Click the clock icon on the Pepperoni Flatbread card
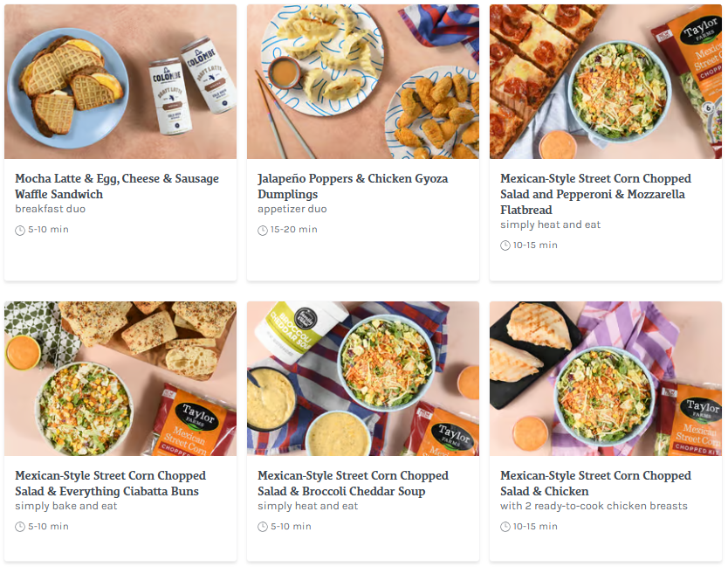 pyautogui.click(x=505, y=245)
